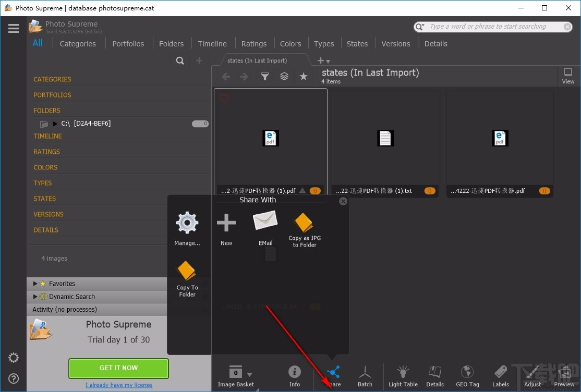Click the navigate back arrow
Image resolution: width=581 pixels, height=392 pixels.
click(226, 76)
